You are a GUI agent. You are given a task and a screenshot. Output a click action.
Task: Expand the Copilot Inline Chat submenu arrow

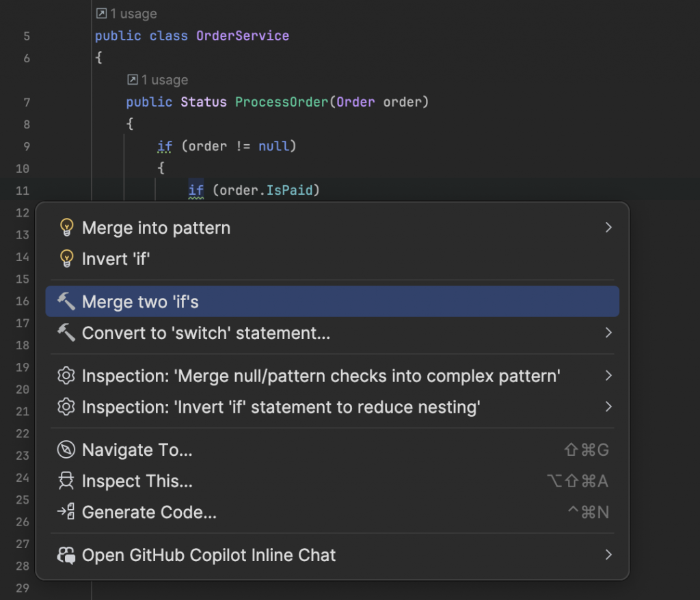coord(608,555)
